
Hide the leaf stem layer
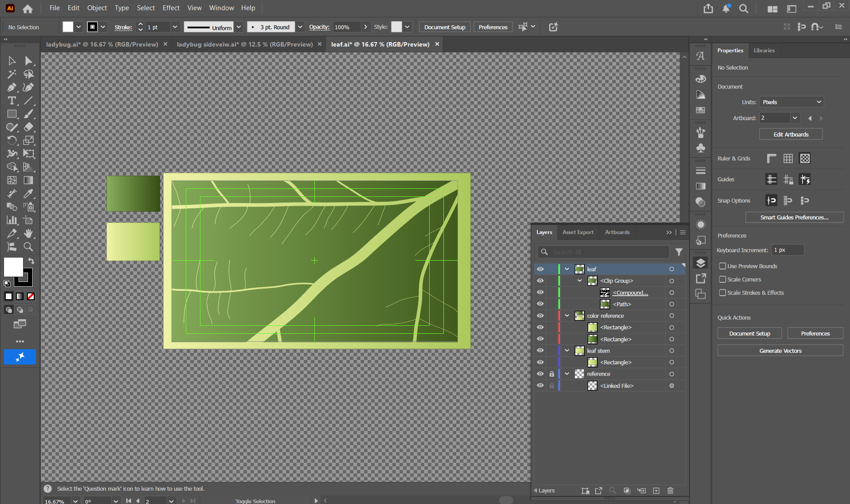(540, 351)
